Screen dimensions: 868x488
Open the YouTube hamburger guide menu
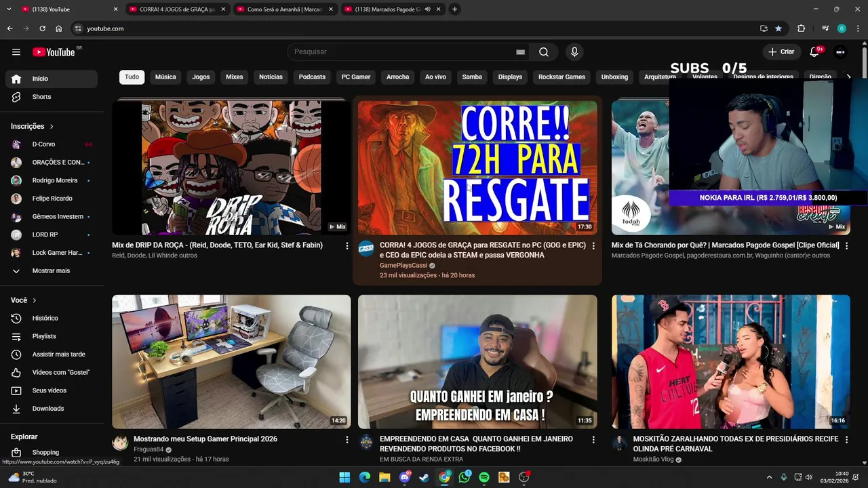point(16,52)
